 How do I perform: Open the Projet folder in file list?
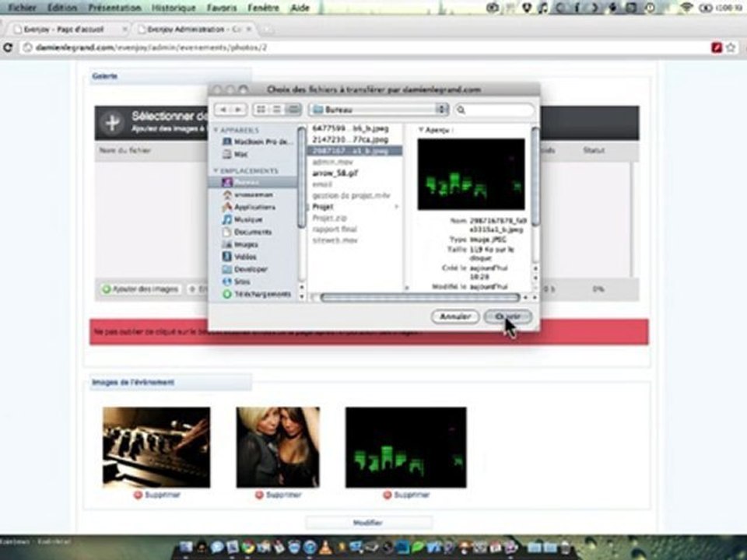(323, 207)
